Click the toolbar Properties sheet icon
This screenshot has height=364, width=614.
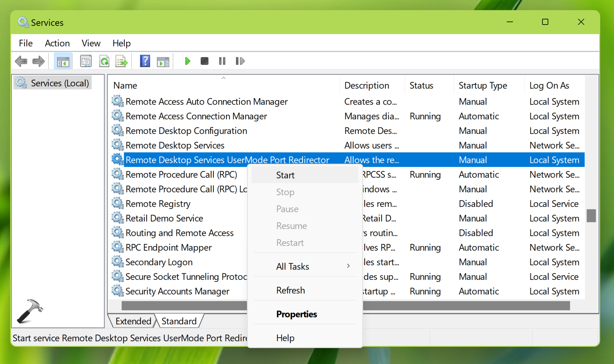[86, 61]
